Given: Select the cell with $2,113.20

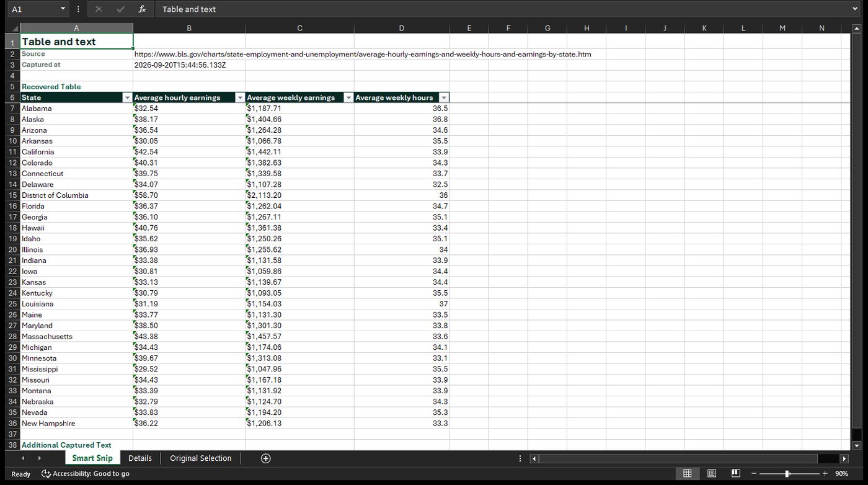Looking at the screenshot, I should tap(300, 195).
